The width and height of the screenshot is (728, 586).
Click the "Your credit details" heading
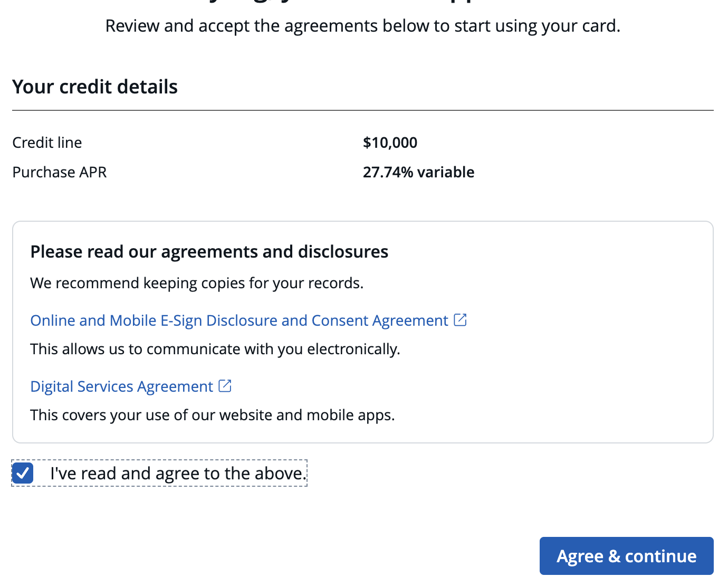coord(95,87)
